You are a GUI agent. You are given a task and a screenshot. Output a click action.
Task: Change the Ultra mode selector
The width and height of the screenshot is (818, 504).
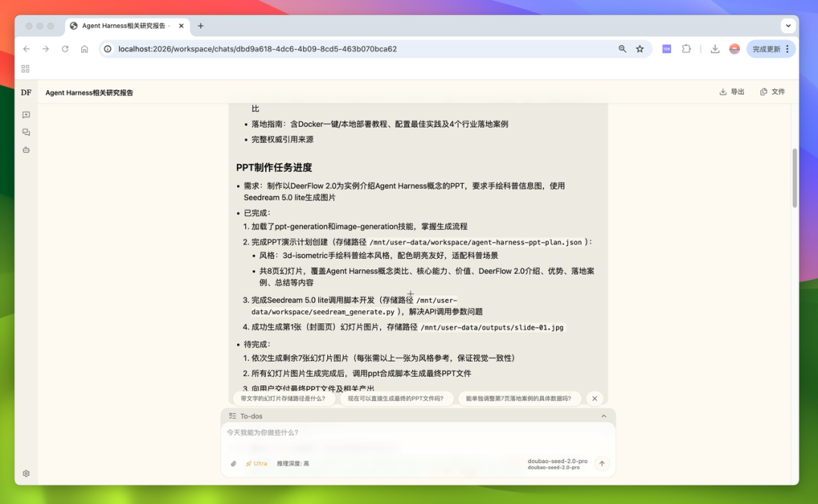pyautogui.click(x=256, y=463)
